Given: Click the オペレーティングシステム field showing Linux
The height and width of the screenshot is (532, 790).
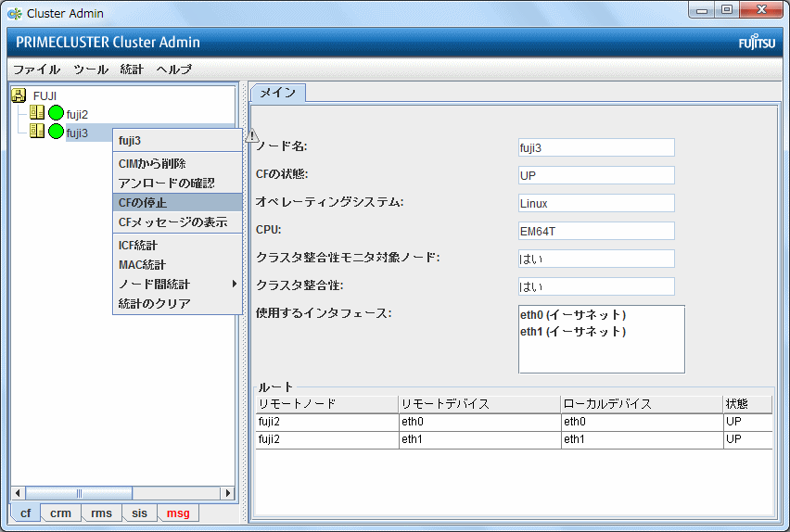Looking at the screenshot, I should coord(596,203).
